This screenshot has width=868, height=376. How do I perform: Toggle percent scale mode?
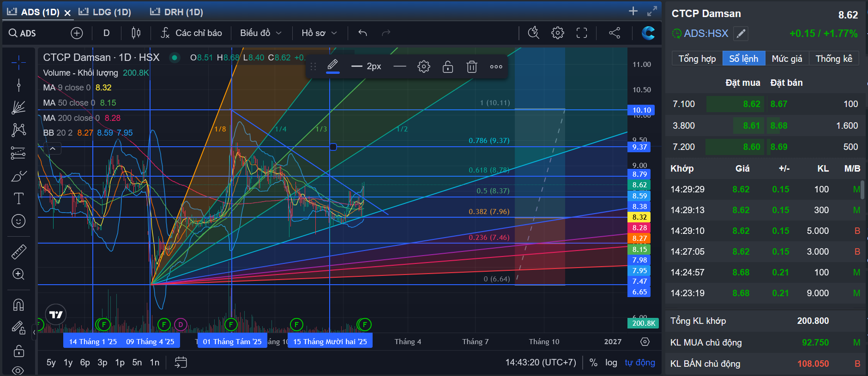(593, 362)
